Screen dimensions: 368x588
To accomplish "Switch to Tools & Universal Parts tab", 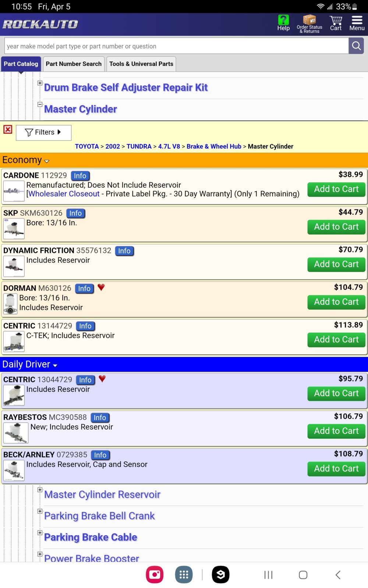I will tap(141, 64).
